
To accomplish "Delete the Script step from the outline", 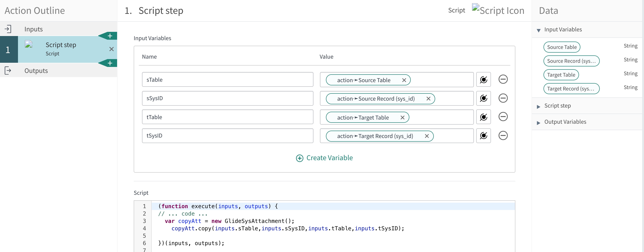I will 112,49.
